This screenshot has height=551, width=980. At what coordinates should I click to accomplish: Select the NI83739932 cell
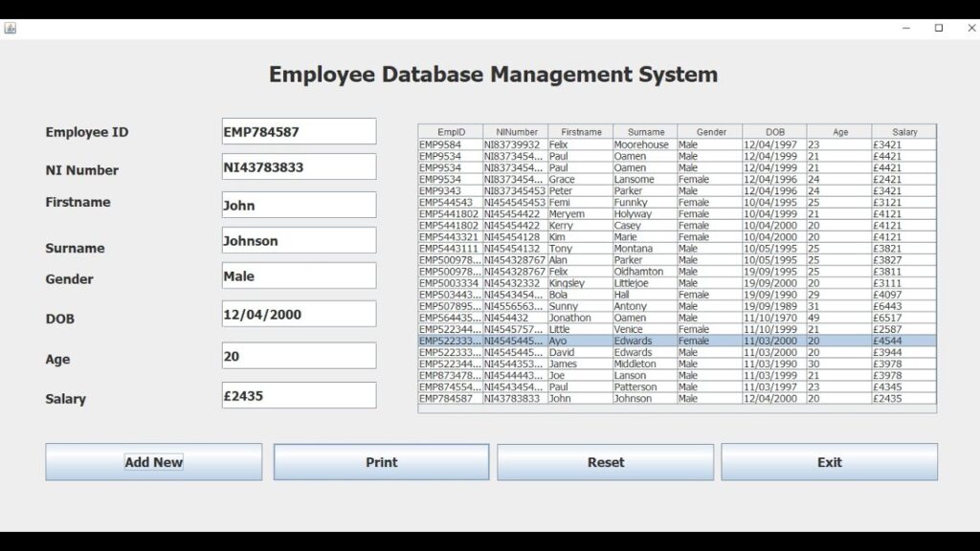click(516, 144)
